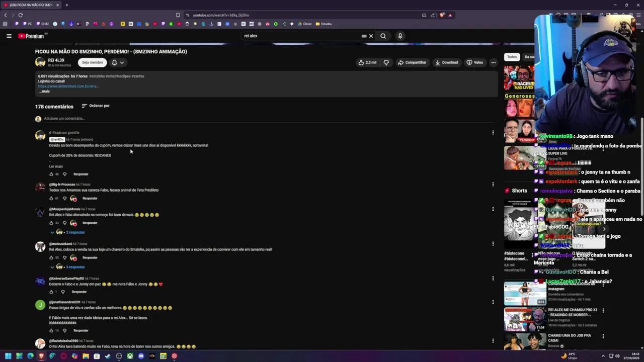
Task: Open the video's three-dot more actions
Action: [x=493, y=62]
